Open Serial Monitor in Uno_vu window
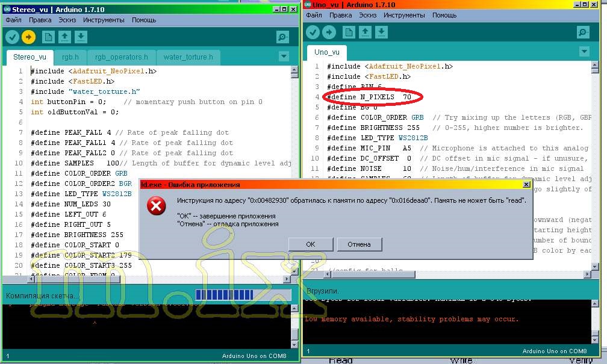 tap(582, 32)
